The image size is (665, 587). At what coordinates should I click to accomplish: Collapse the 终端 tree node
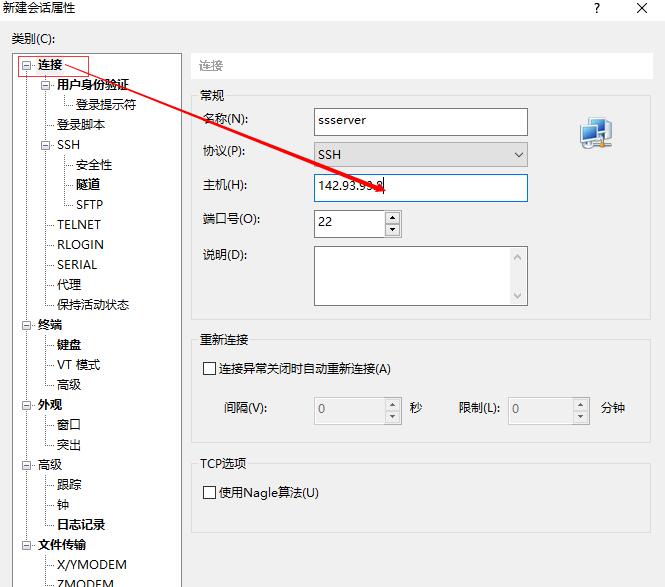tap(27, 325)
